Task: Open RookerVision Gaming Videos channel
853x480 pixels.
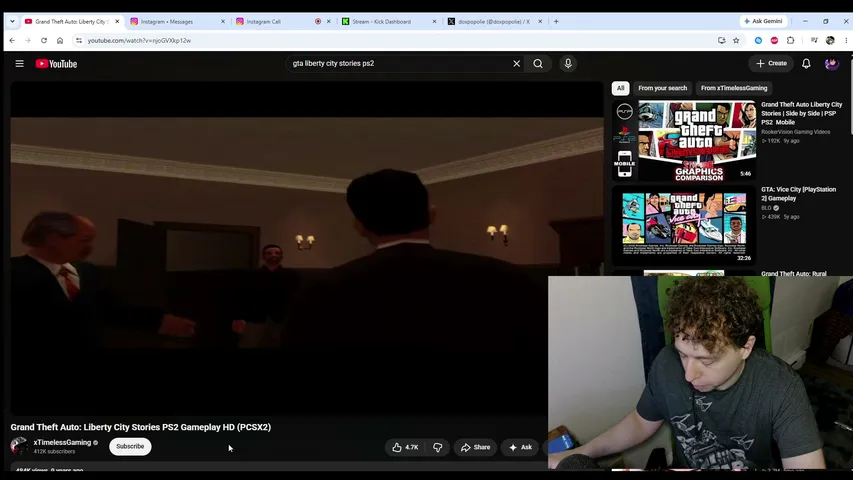Action: point(795,132)
